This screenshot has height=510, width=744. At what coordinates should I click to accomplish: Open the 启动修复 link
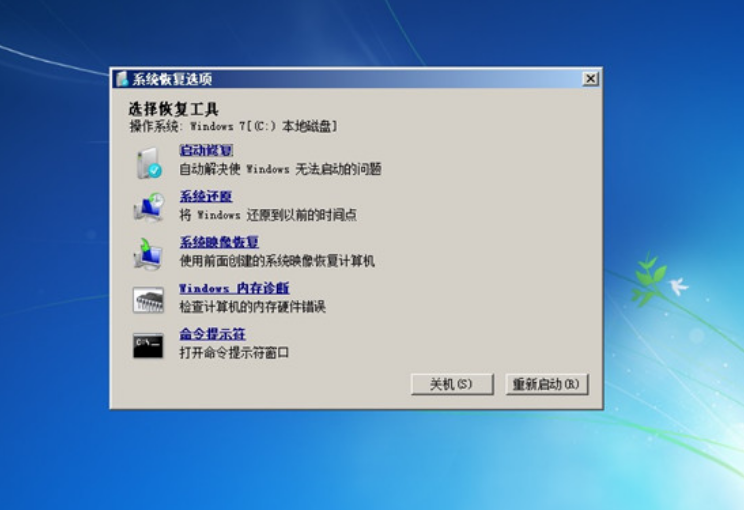pos(206,150)
